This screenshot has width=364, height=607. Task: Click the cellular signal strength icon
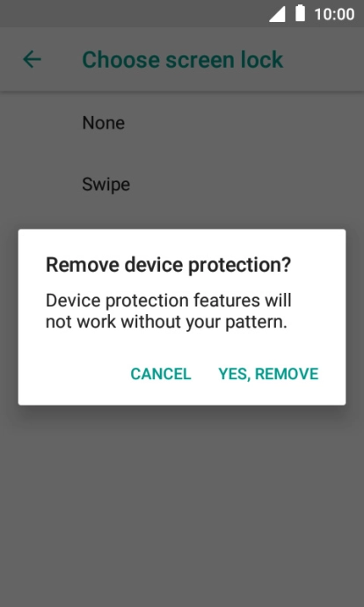coord(277,15)
